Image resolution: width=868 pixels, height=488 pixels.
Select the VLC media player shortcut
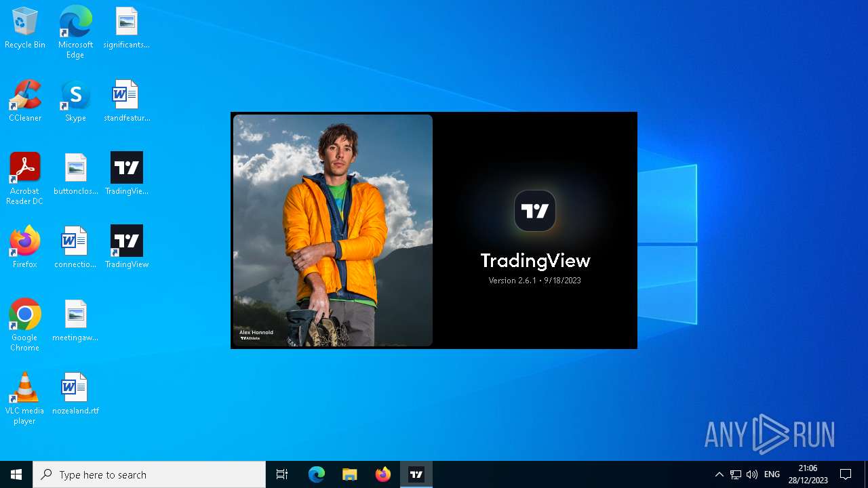point(25,398)
